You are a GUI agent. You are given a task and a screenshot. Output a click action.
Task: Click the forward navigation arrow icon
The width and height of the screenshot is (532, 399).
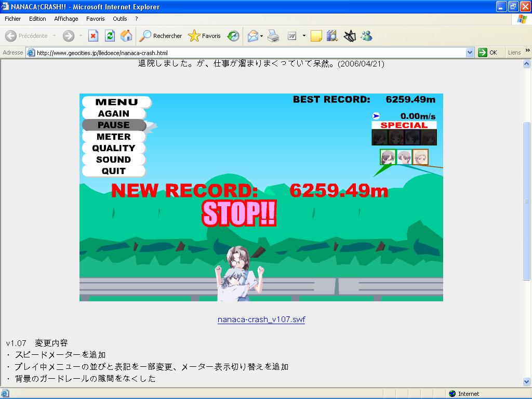click(x=69, y=36)
